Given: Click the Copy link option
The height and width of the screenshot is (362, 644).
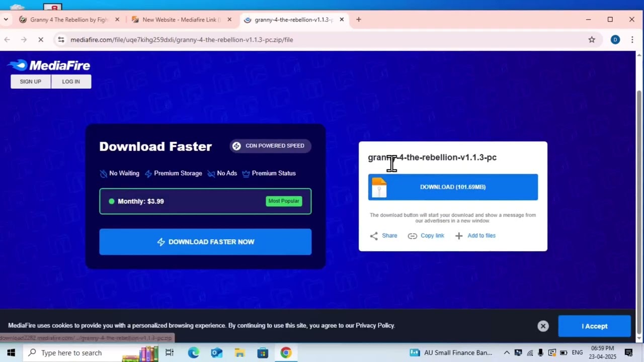Looking at the screenshot, I should (432, 235).
